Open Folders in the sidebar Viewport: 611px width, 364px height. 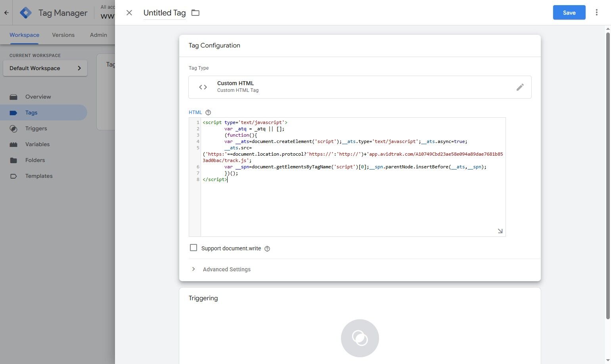35,160
